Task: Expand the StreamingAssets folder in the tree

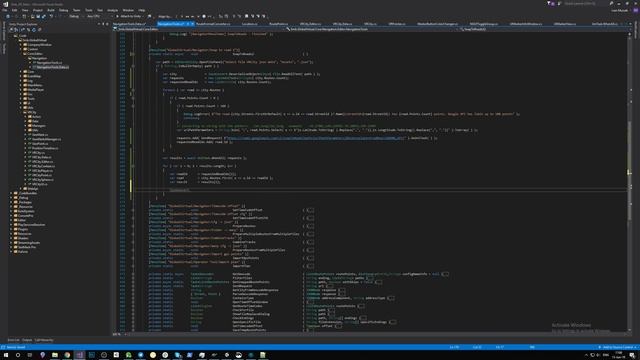Action: 11,242
